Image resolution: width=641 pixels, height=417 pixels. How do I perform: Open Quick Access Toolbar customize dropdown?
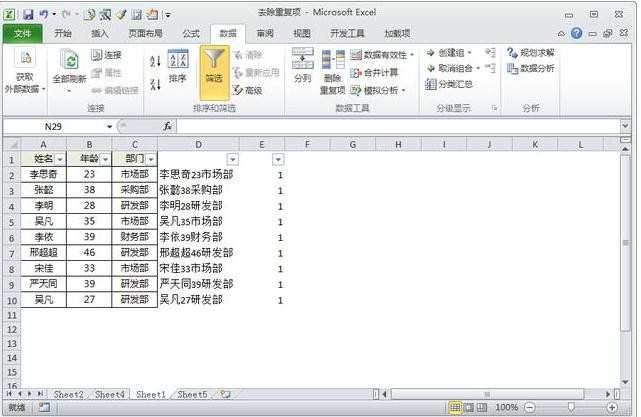(168, 16)
